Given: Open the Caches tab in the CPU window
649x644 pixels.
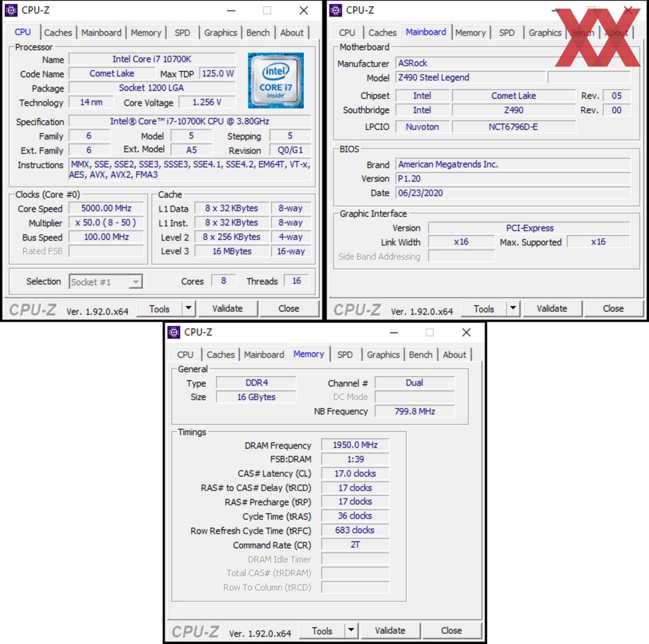Looking at the screenshot, I should pos(58,32).
